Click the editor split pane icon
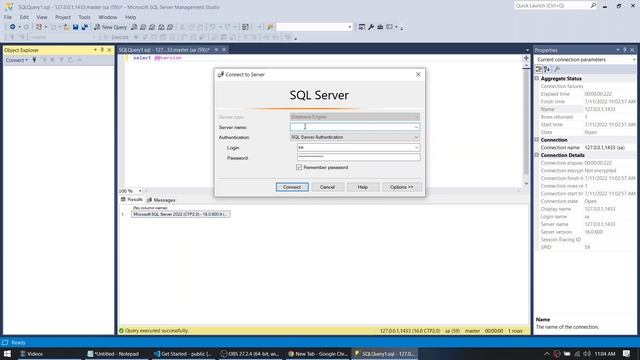Image resolution: width=640 pixels, height=360 pixels. (526, 58)
